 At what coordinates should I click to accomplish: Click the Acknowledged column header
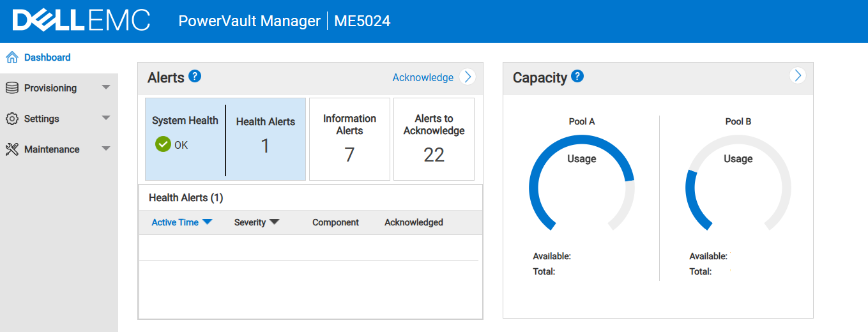pyautogui.click(x=413, y=223)
